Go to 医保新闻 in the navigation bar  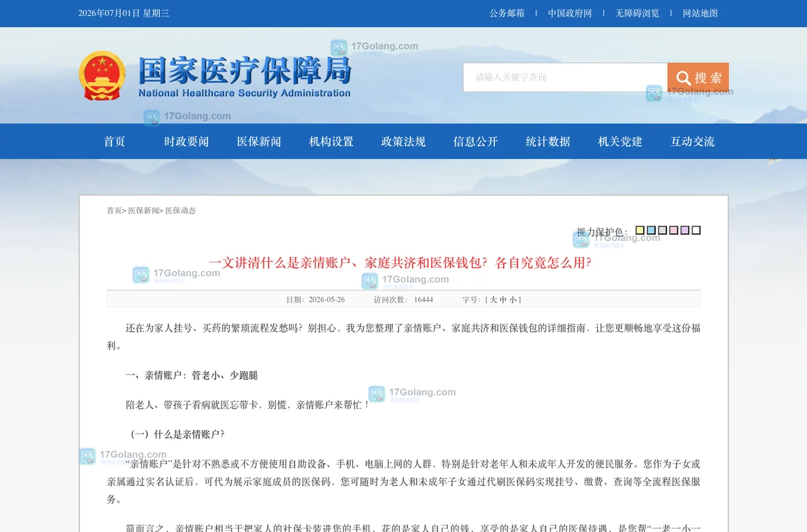[x=259, y=141]
